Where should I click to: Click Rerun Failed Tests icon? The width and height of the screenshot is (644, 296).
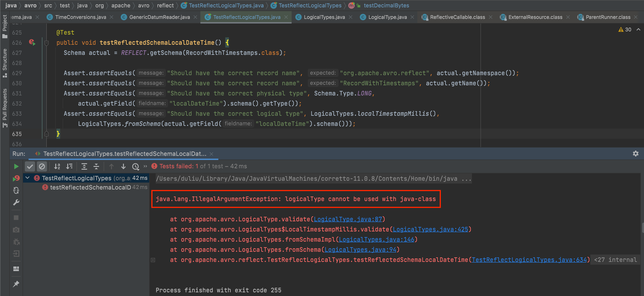[16, 178]
